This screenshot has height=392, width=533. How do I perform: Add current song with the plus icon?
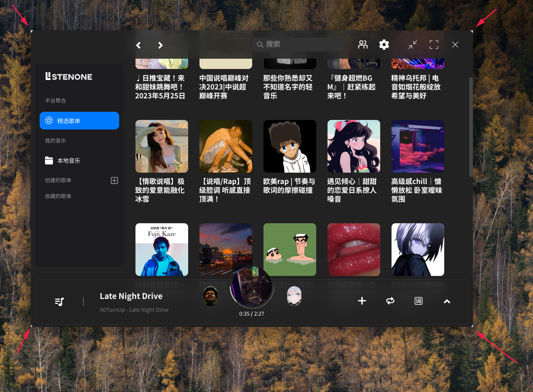coord(362,301)
